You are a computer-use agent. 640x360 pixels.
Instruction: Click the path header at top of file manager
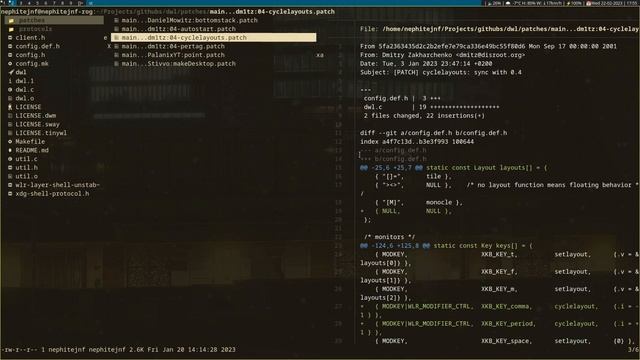coord(168,11)
